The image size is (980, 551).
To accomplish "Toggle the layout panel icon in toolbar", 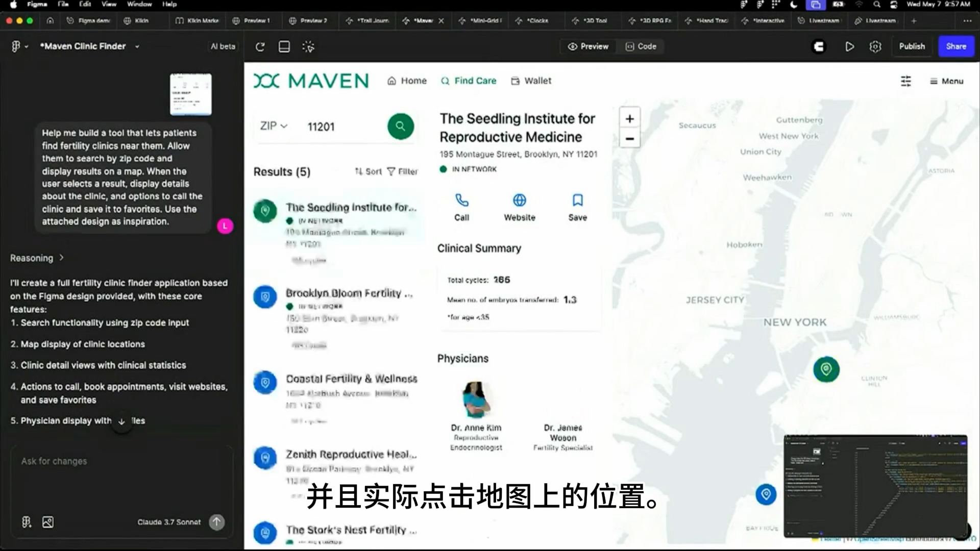I will (284, 46).
